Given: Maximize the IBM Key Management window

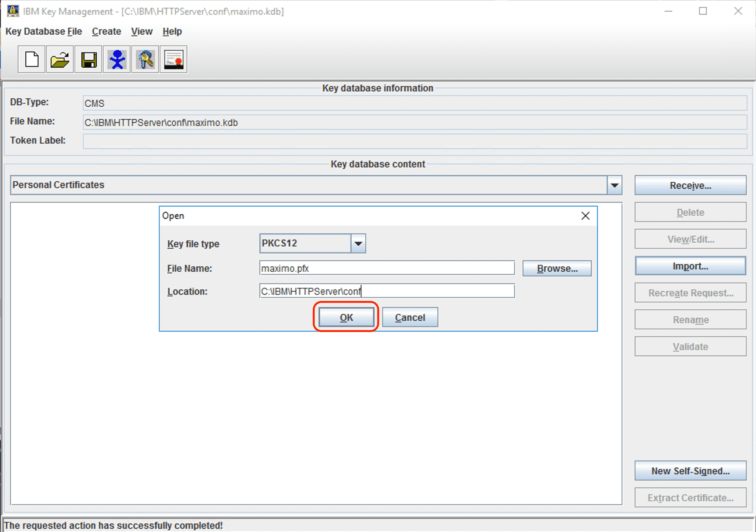Looking at the screenshot, I should click(703, 11).
